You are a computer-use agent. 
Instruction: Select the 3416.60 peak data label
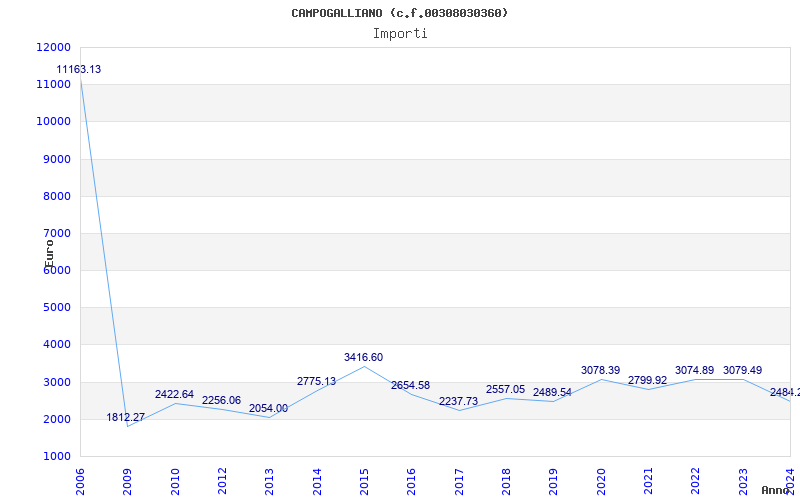363,357
